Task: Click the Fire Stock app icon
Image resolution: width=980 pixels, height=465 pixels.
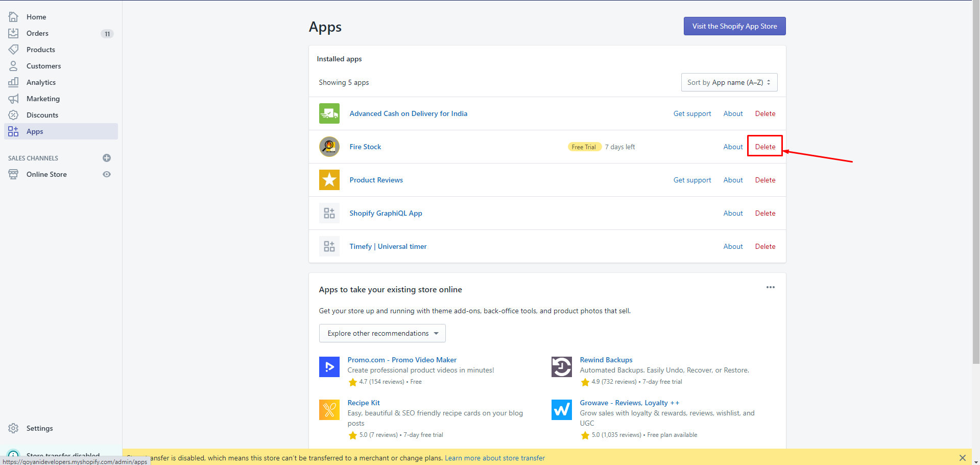Action: (x=329, y=147)
